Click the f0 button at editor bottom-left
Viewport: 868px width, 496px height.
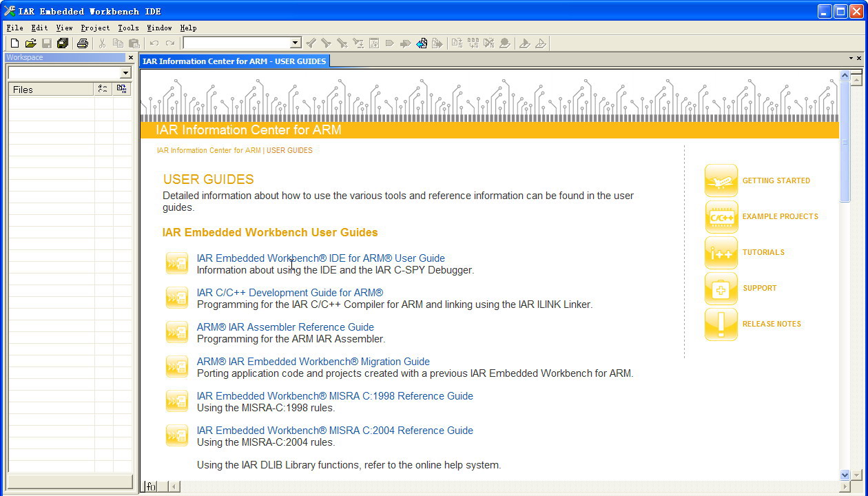(151, 486)
